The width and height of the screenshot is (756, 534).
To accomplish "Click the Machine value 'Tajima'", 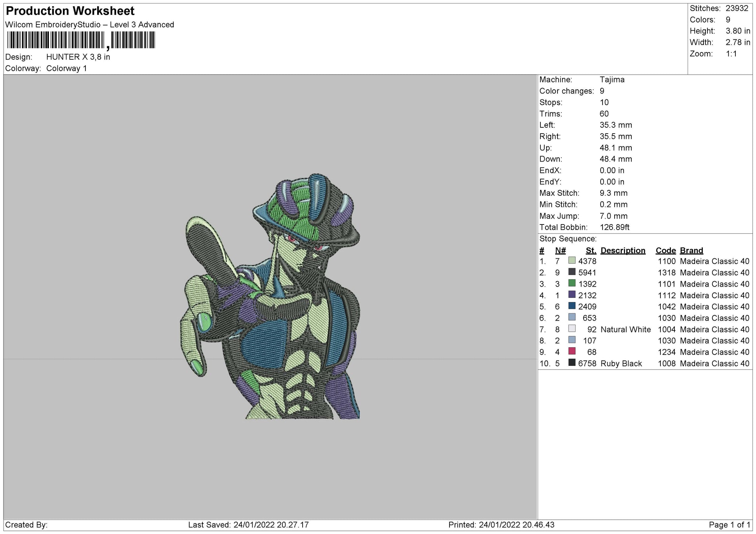I will [612, 80].
